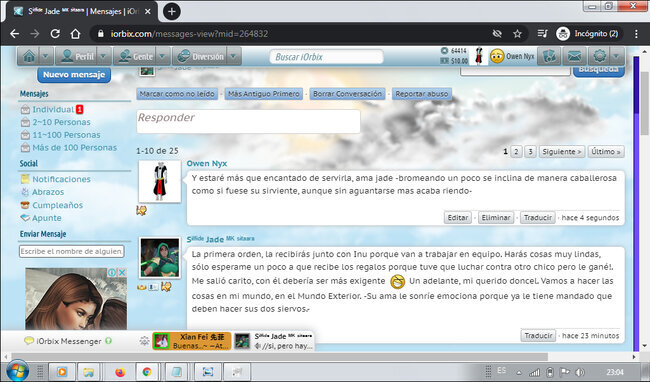Click the Owen Nyx name in the top bar
This screenshot has height=382, width=650.
pos(520,56)
